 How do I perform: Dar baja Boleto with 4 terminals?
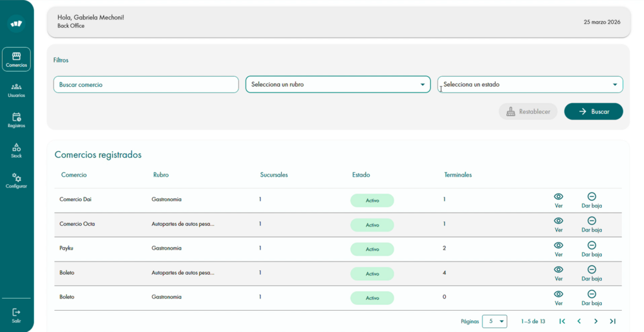592,274
